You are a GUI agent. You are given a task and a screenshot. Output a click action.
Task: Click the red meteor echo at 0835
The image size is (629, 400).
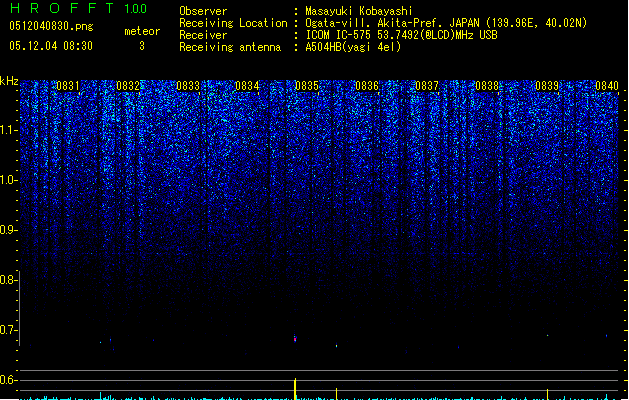[x=295, y=339]
